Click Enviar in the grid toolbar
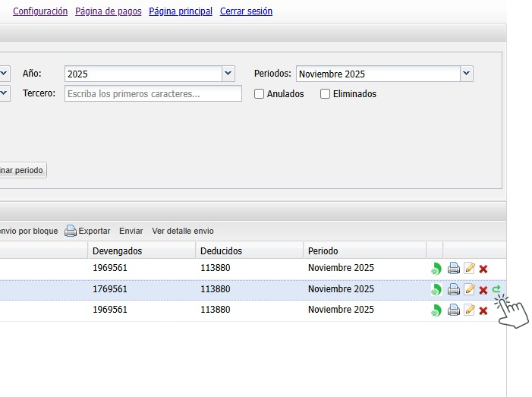The image size is (532, 397). (131, 231)
